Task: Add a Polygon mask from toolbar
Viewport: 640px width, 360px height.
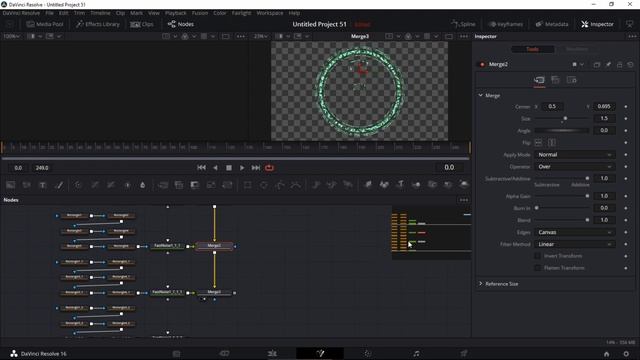Action: [280, 185]
